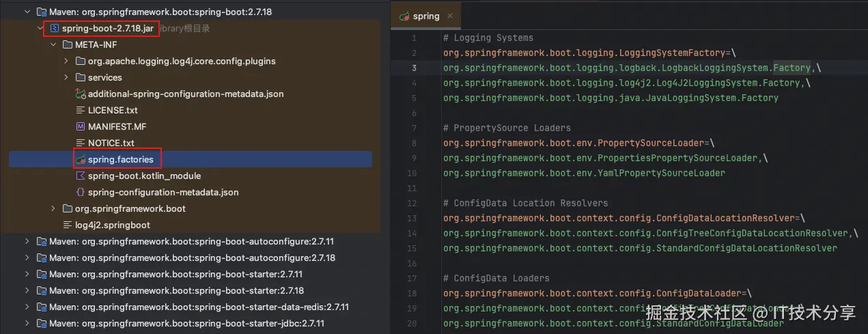Click the META-INF folder icon

pos(68,45)
